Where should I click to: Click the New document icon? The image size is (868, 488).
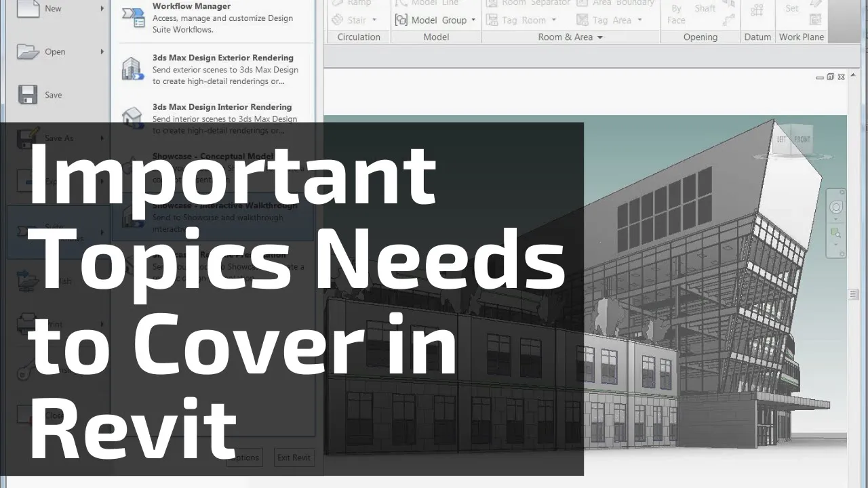(27, 9)
